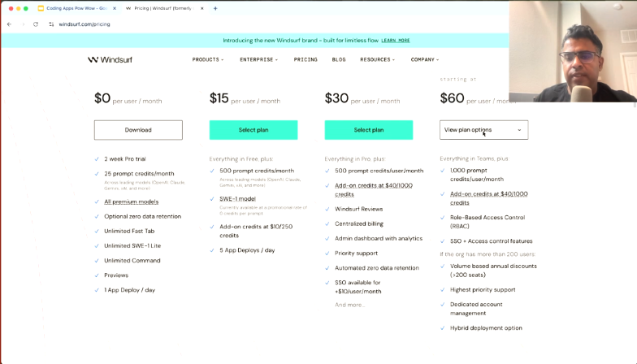
Task: Click Add-on credits at $10/250 credits text
Action: [256, 231]
